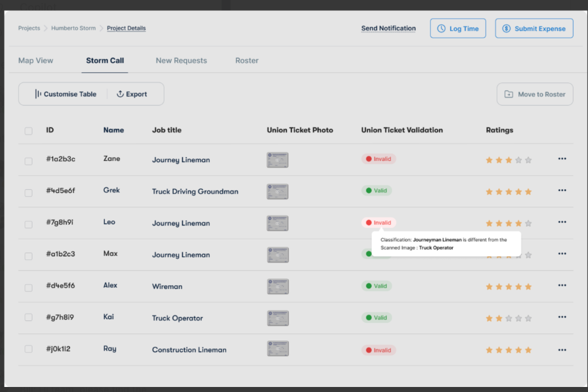Click the Send Notification link
This screenshot has height=392, width=588.
pyautogui.click(x=388, y=28)
